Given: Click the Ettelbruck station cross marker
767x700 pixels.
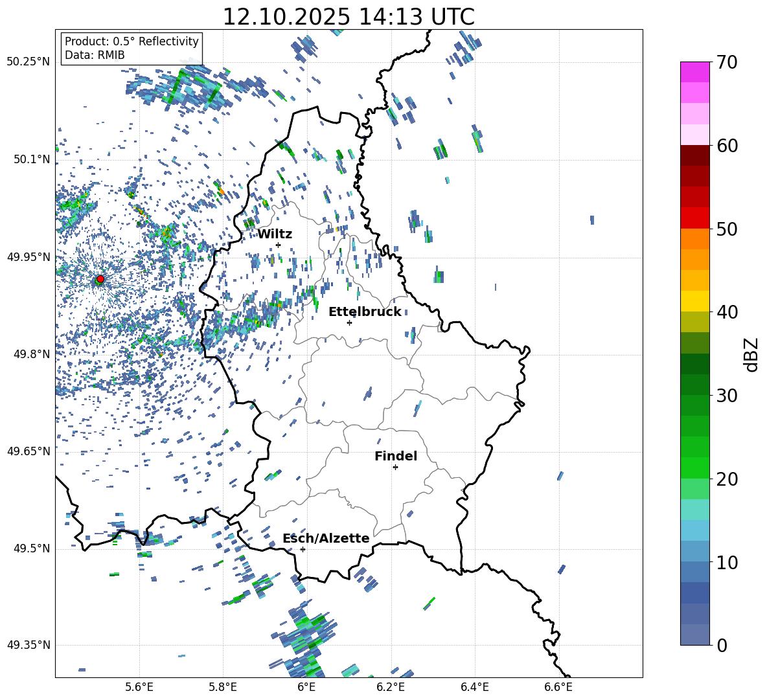Looking at the screenshot, I should [x=349, y=322].
